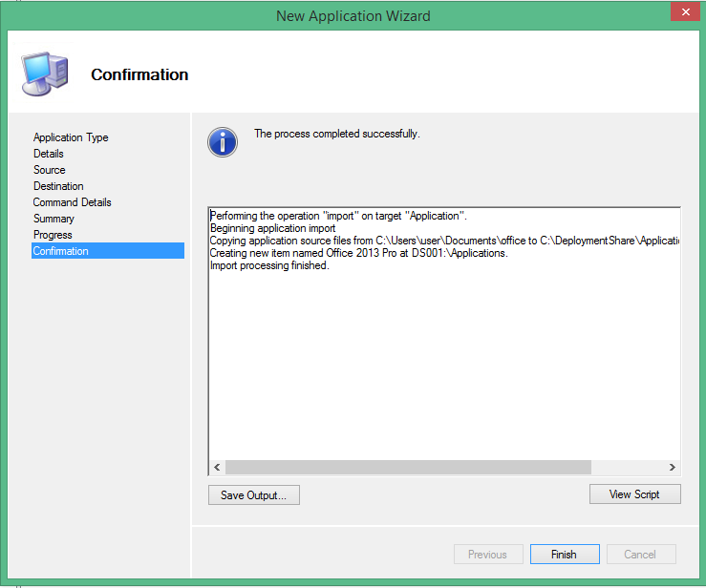Click the disabled Previous button
The image size is (706, 588).
(487, 554)
